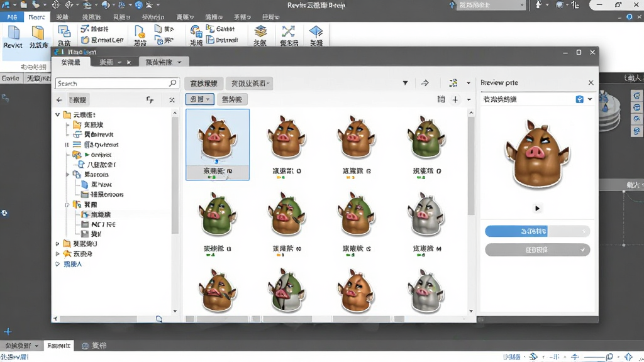644x362 pixels.
Task: Open the dropdown arrow beside the tree options icon
Action: point(468,83)
